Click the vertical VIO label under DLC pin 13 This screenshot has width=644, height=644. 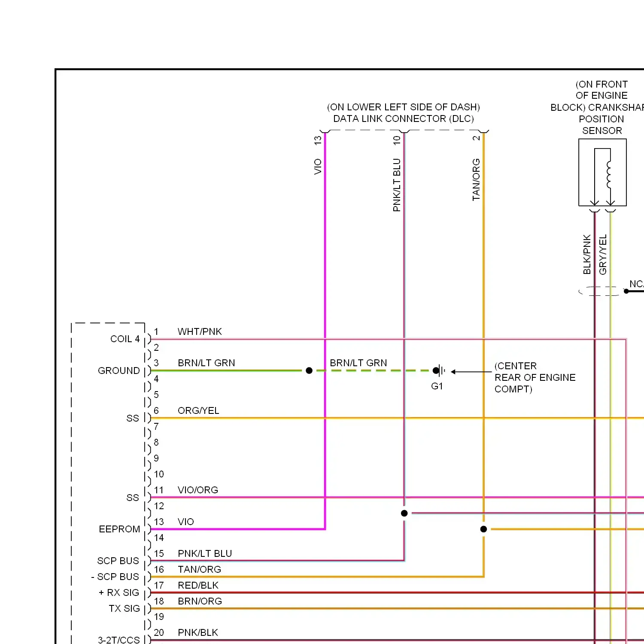click(318, 167)
